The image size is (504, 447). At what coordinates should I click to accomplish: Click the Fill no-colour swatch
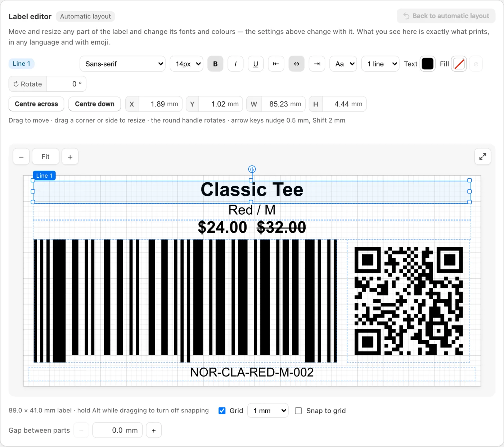pyautogui.click(x=459, y=64)
